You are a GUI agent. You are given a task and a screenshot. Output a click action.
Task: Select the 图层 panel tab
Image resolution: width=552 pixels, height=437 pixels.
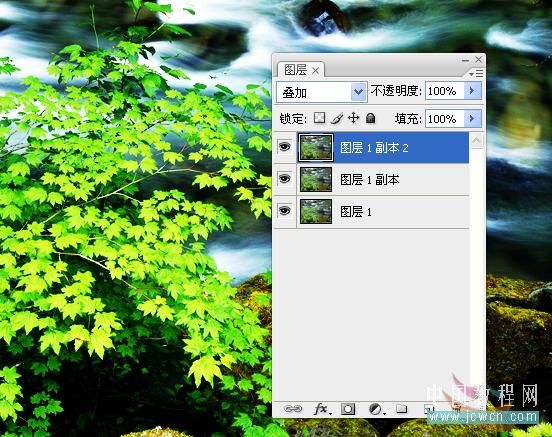pos(301,70)
